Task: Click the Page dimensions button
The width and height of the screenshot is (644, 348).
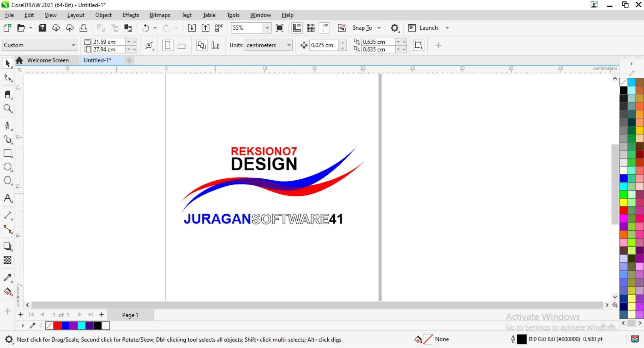Action: pyautogui.click(x=149, y=45)
